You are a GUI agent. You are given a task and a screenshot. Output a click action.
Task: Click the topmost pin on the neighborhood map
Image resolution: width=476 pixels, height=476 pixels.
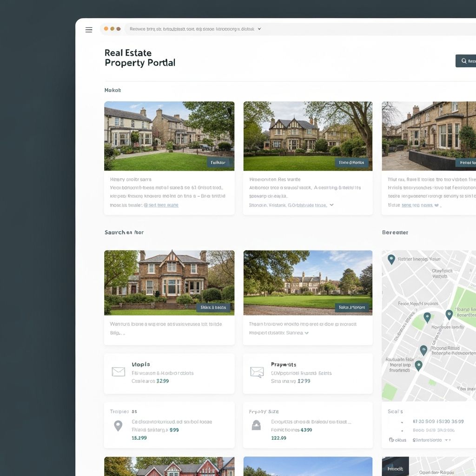[x=390, y=259]
